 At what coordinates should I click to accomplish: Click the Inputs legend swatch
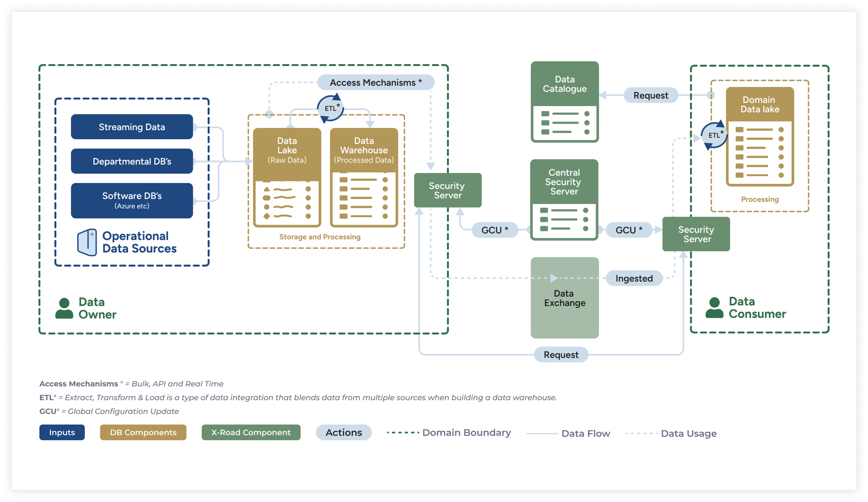pyautogui.click(x=62, y=432)
